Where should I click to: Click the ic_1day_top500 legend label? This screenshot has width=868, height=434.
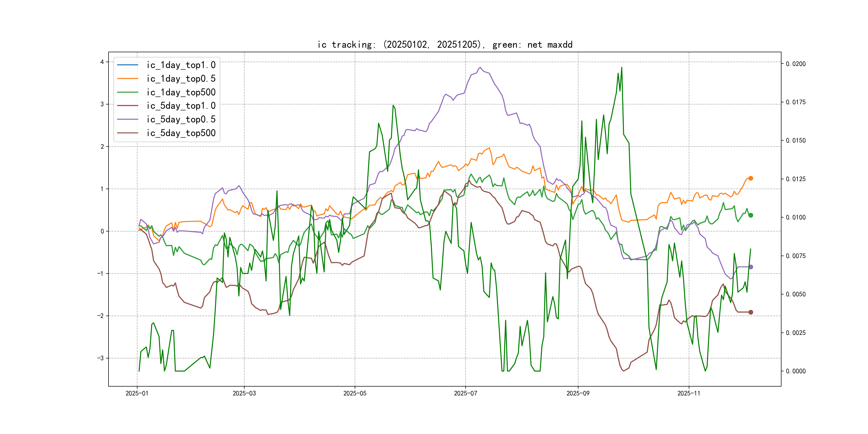coord(181,92)
